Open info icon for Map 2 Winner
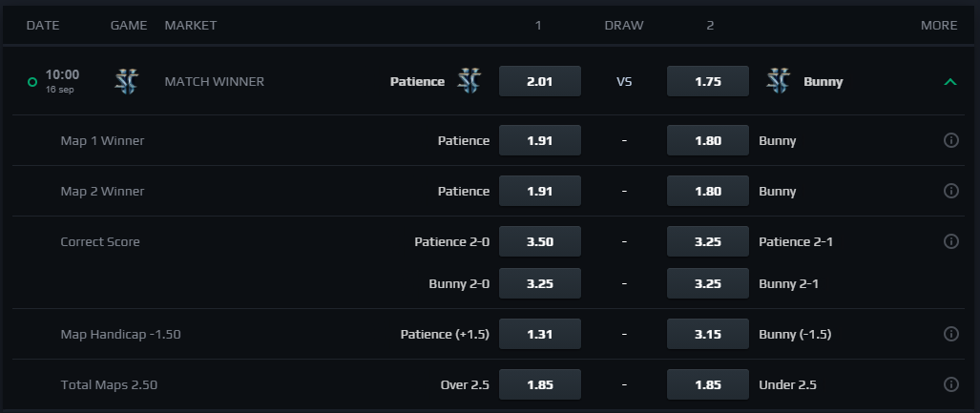The height and width of the screenshot is (413, 980). (x=950, y=191)
